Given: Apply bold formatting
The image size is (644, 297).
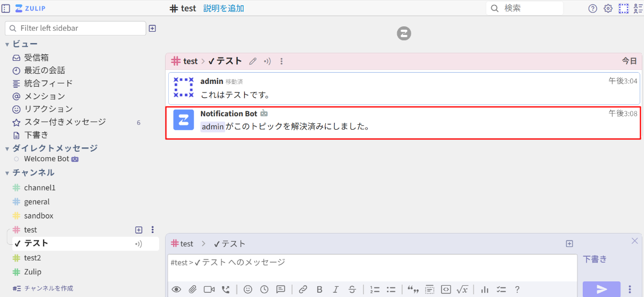Looking at the screenshot, I should (x=319, y=289).
